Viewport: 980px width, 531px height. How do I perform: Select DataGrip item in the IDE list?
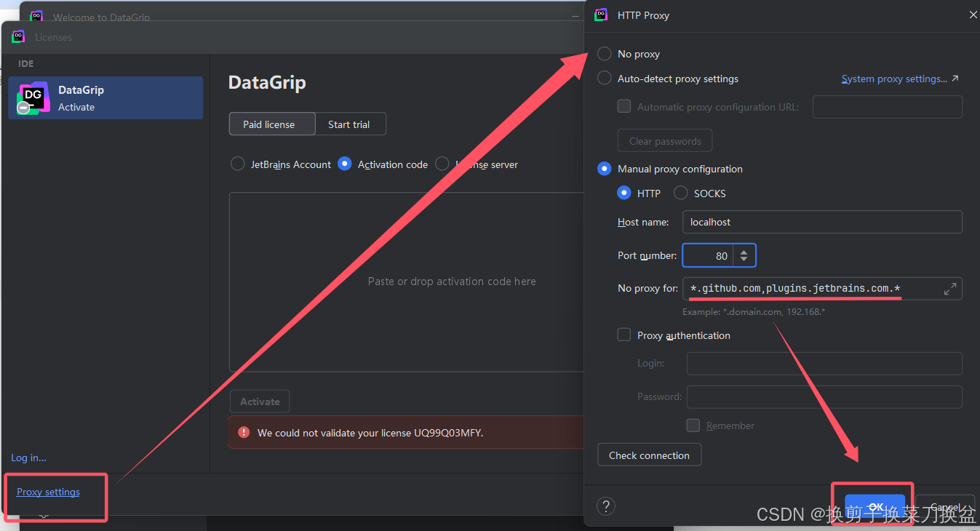pyautogui.click(x=105, y=98)
